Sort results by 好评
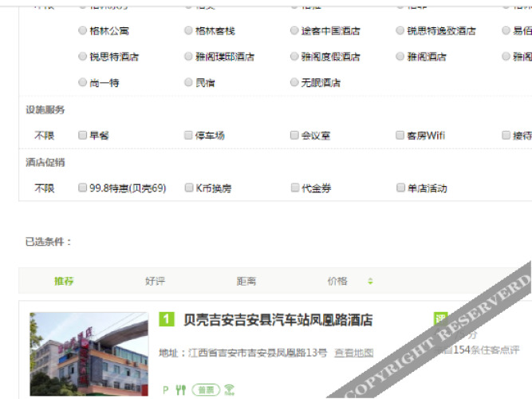 click(x=155, y=281)
